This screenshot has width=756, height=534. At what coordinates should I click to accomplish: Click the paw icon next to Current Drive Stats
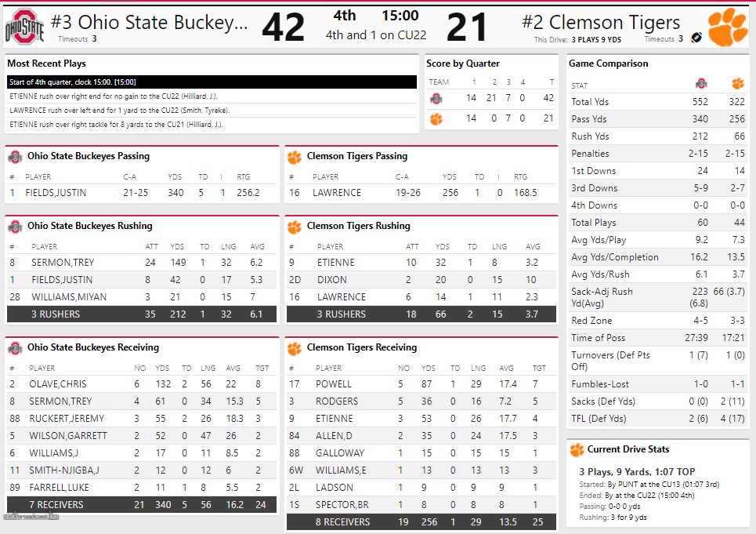(x=577, y=450)
